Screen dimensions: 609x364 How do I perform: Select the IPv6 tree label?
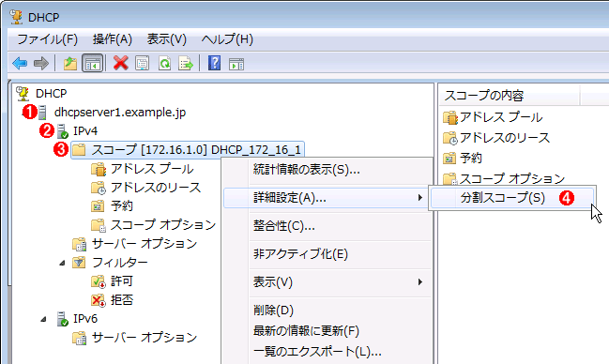pyautogui.click(x=85, y=319)
